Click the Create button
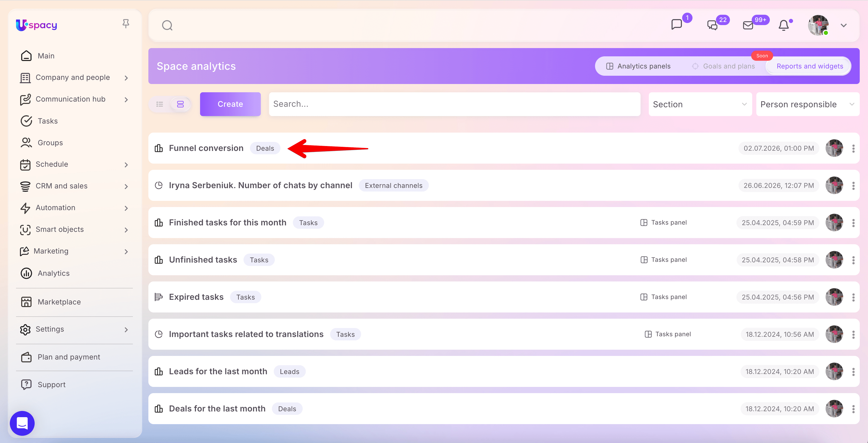The image size is (868, 443). [230, 104]
